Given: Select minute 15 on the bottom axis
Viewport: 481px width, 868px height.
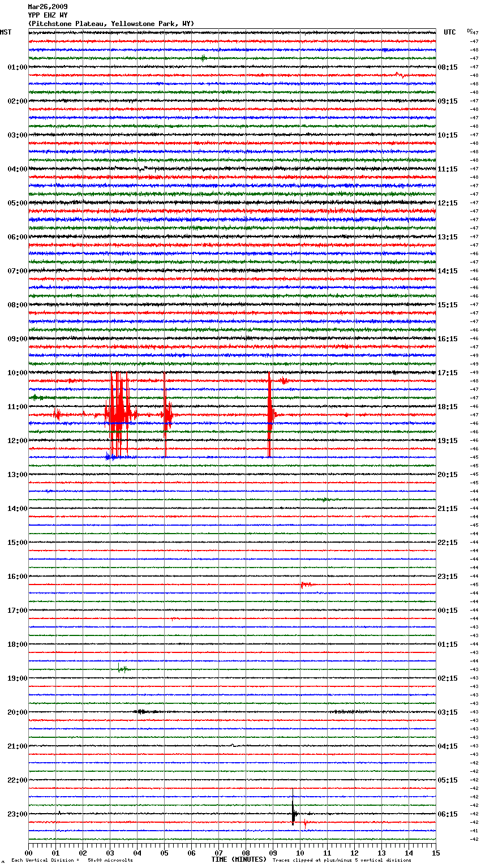Looking at the screenshot, I should click(x=436, y=853).
